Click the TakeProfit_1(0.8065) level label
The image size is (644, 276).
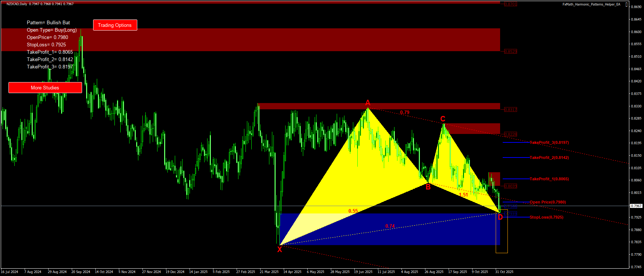pos(549,179)
